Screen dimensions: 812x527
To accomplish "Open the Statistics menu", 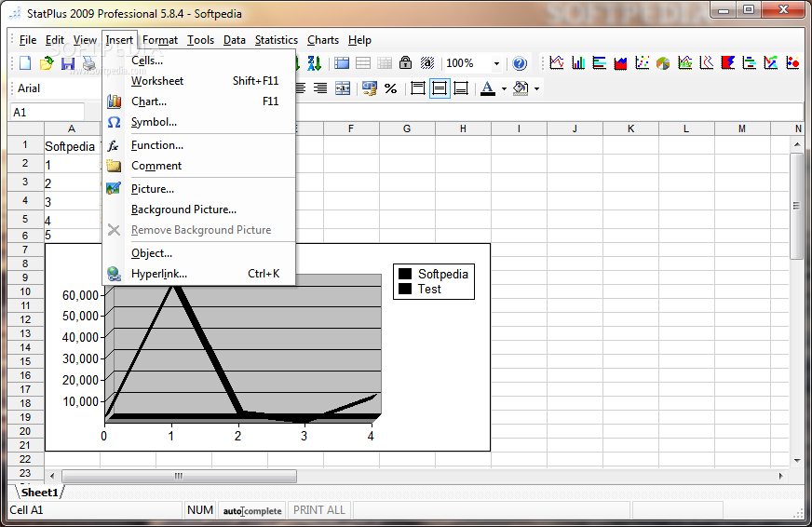I will click(277, 40).
